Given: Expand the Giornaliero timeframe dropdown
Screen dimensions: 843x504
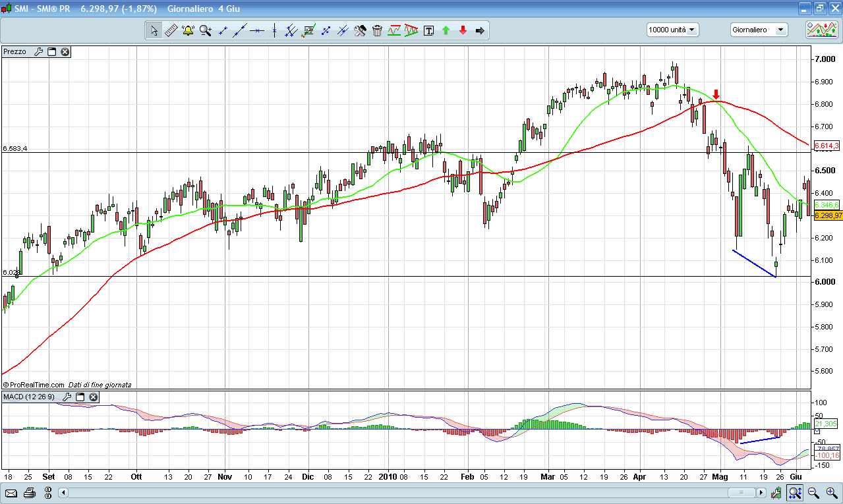Looking at the screenshot, I should coord(759,30).
